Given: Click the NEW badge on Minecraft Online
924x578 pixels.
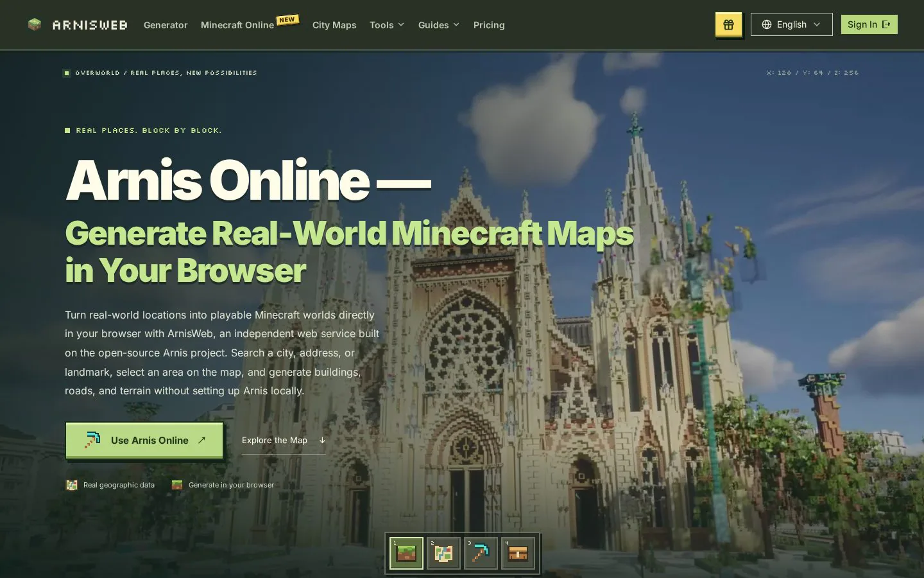Looking at the screenshot, I should (287, 19).
